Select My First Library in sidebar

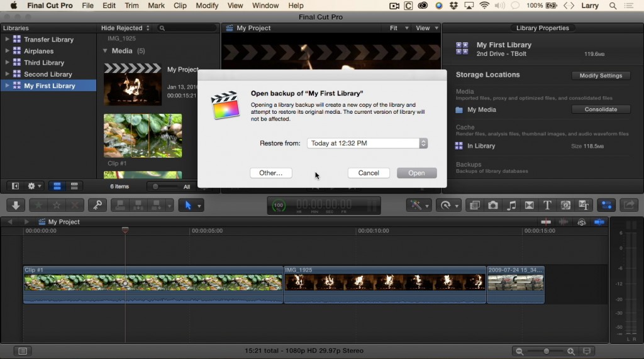click(x=48, y=86)
